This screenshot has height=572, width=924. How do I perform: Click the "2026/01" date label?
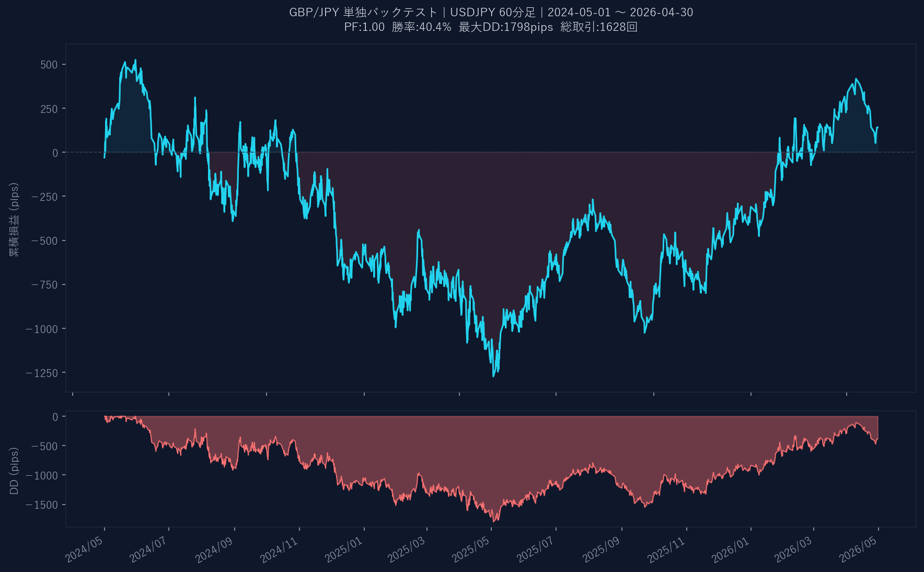pyautogui.click(x=732, y=549)
